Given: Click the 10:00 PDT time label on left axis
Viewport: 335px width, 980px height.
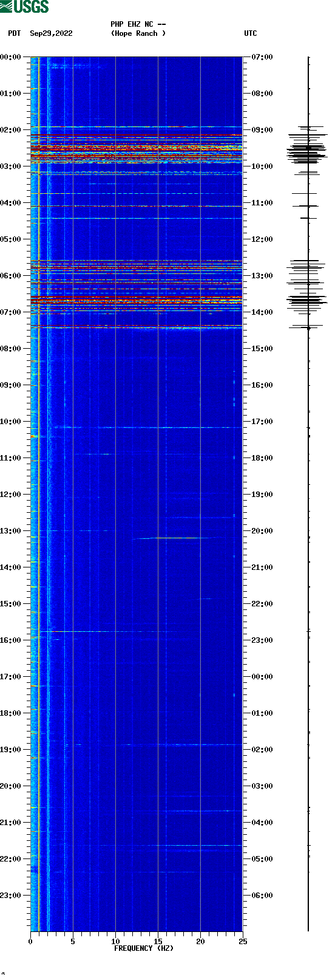Looking at the screenshot, I should [x=10, y=422].
